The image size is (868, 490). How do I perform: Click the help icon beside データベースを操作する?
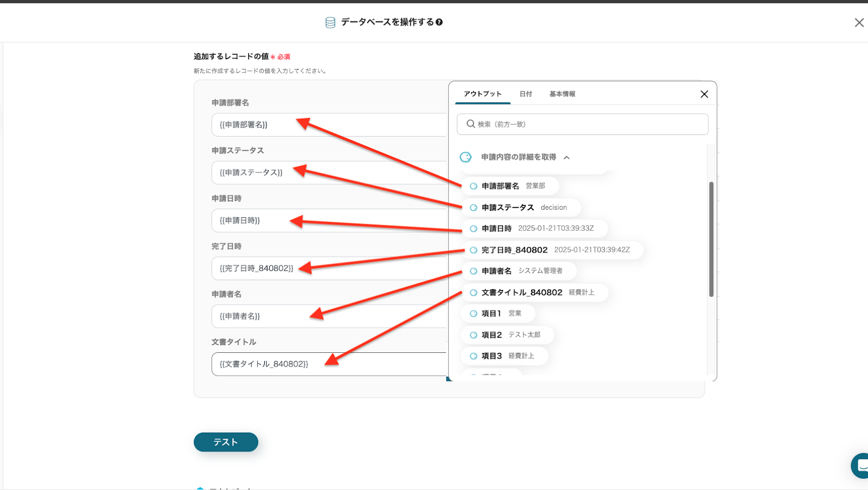439,22
